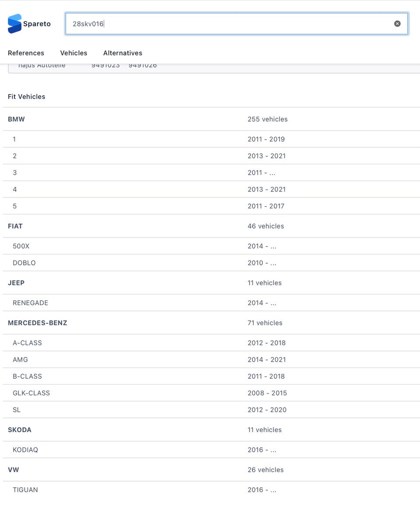Click the 2008 - 2015 year range
The image size is (420, 507).
(267, 393)
